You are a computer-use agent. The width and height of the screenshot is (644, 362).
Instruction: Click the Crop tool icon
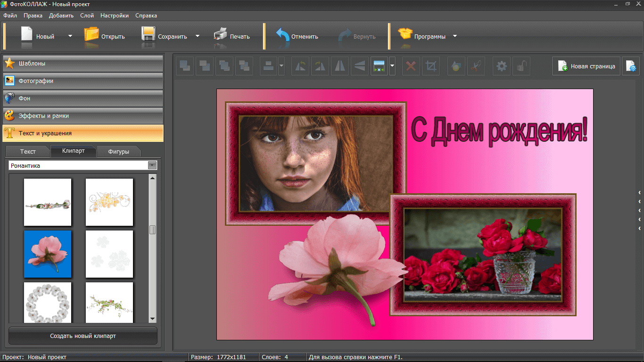pos(430,66)
